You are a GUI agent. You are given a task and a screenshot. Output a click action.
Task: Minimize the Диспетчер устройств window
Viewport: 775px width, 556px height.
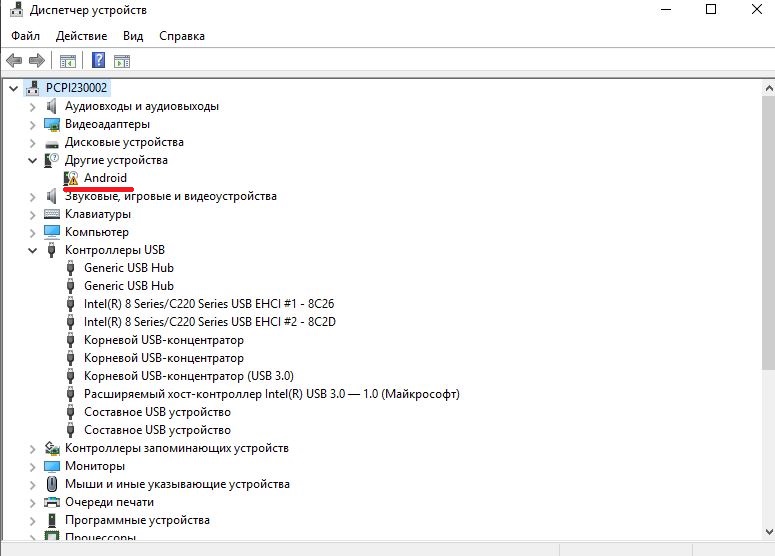666,9
